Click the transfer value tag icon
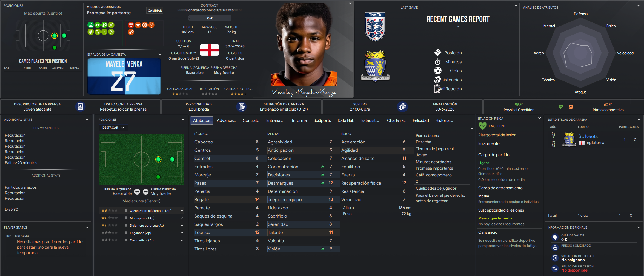The width and height of the screenshot is (644, 276). 555,237
